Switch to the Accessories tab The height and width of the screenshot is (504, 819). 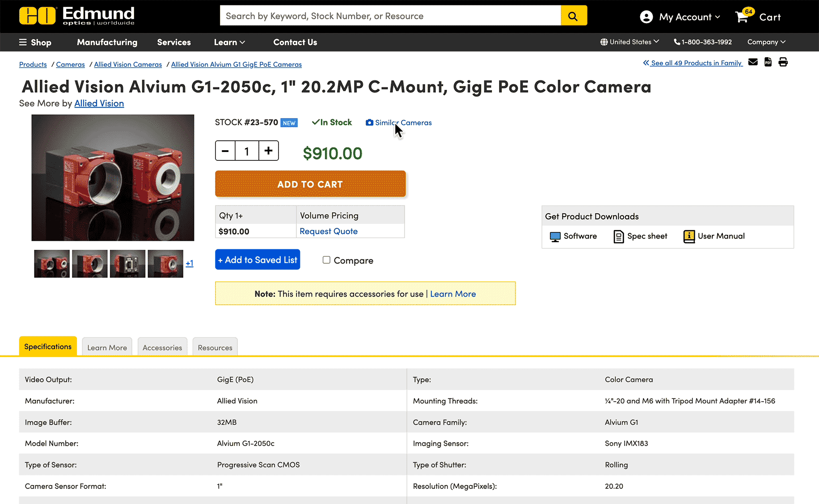tap(162, 347)
